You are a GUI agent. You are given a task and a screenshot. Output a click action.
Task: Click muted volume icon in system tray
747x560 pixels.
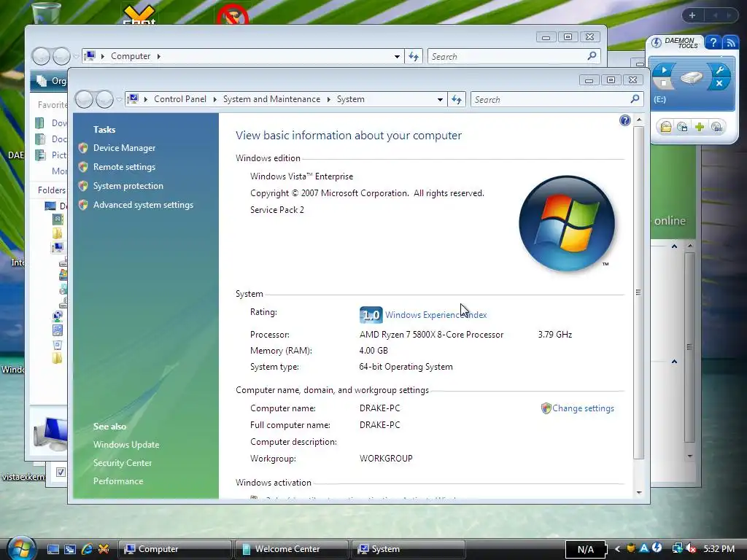point(691,549)
